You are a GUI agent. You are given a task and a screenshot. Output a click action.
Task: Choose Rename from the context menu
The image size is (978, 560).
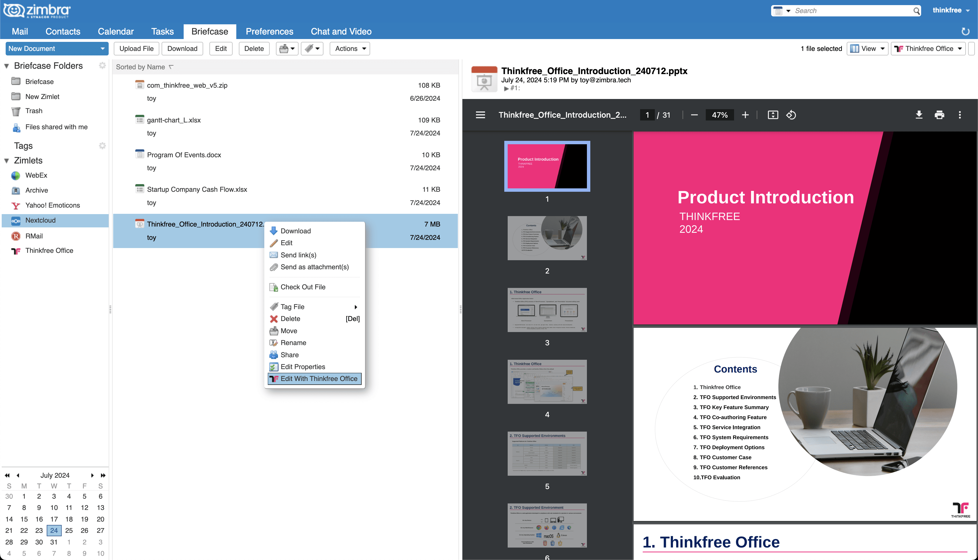pyautogui.click(x=293, y=342)
